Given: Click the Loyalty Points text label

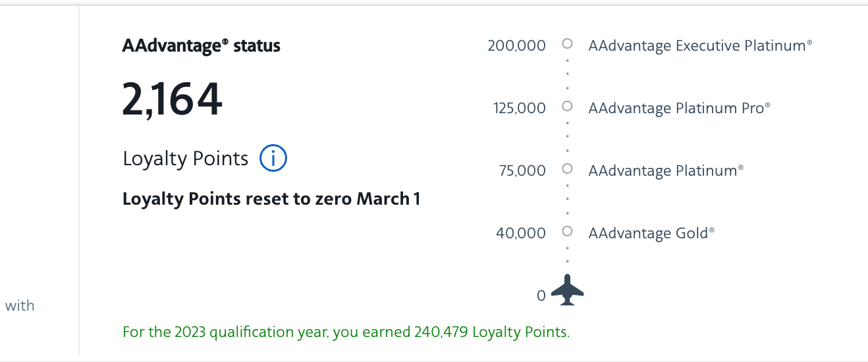Looking at the screenshot, I should [x=186, y=159].
